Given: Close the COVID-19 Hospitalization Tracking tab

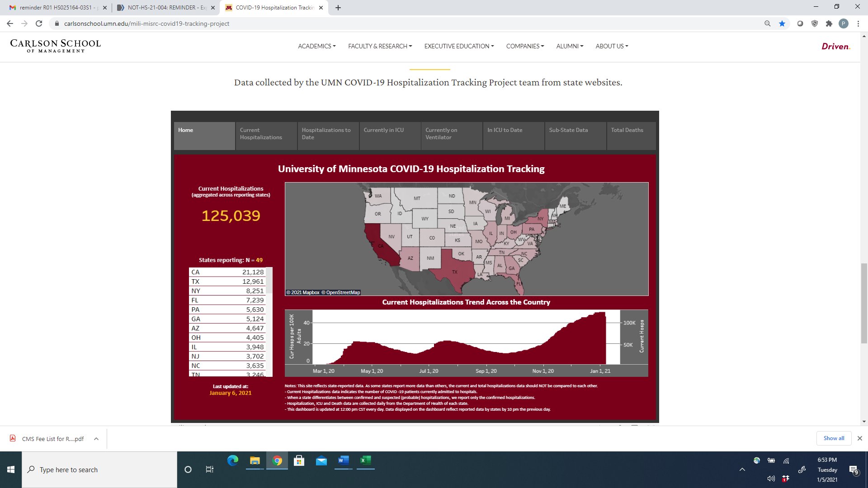Looking at the screenshot, I should pos(321,8).
